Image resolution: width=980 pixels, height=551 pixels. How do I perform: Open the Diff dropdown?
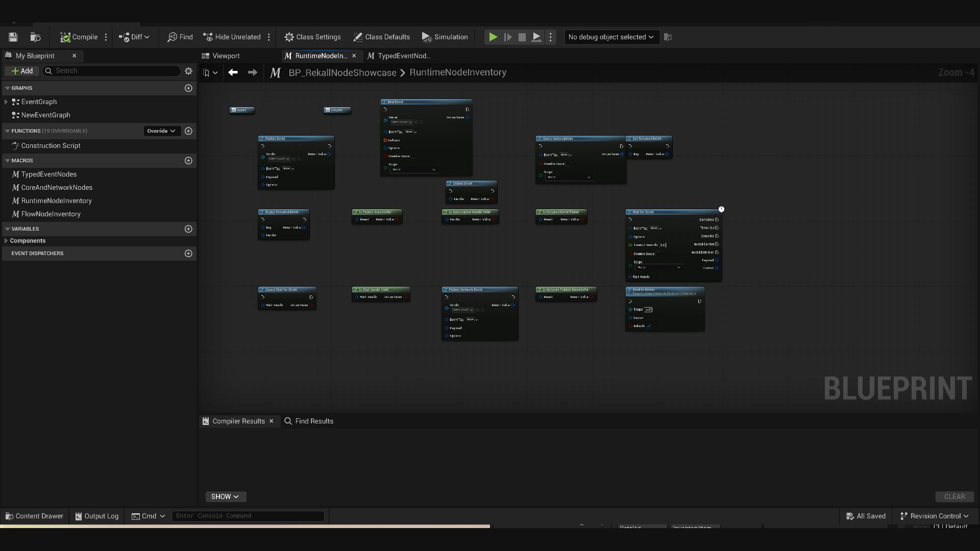[x=134, y=37]
